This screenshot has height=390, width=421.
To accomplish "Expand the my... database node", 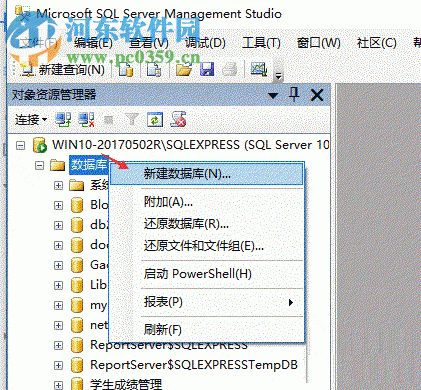I will (x=58, y=305).
